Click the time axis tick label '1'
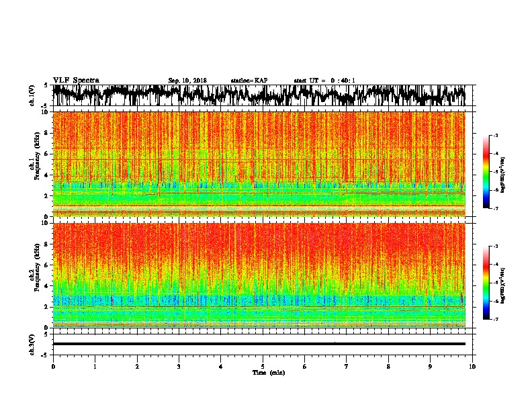The image size is (532, 411). (95, 367)
